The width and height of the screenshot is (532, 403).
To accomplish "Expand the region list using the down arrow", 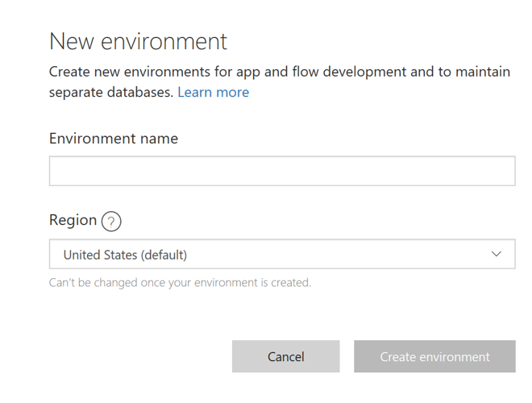I will [497, 255].
